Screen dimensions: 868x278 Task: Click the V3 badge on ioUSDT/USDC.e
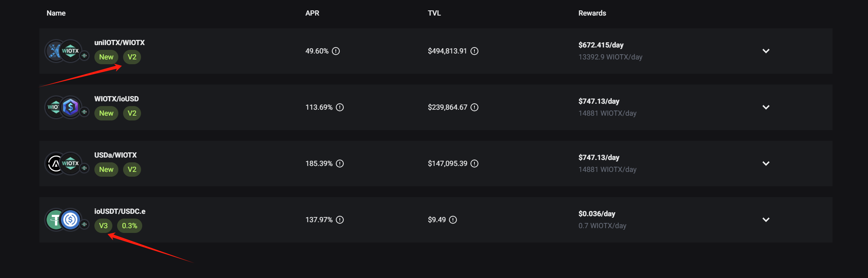(x=103, y=226)
